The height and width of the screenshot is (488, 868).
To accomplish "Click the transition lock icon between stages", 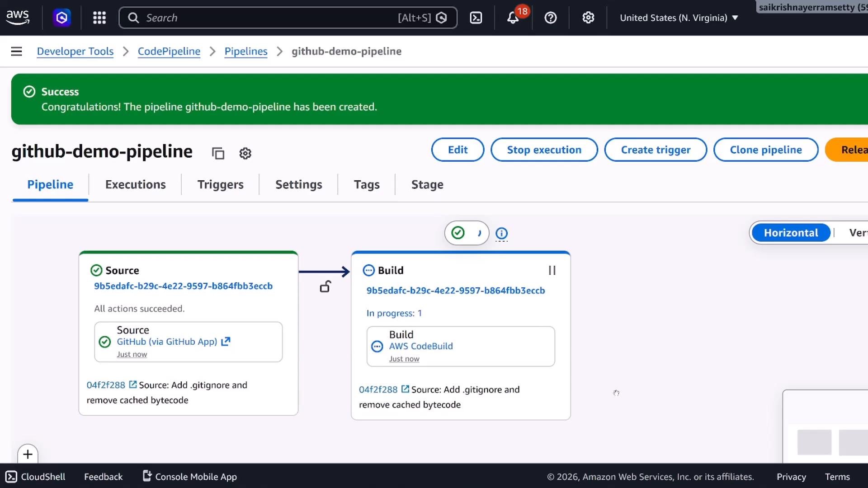I will click(x=325, y=286).
